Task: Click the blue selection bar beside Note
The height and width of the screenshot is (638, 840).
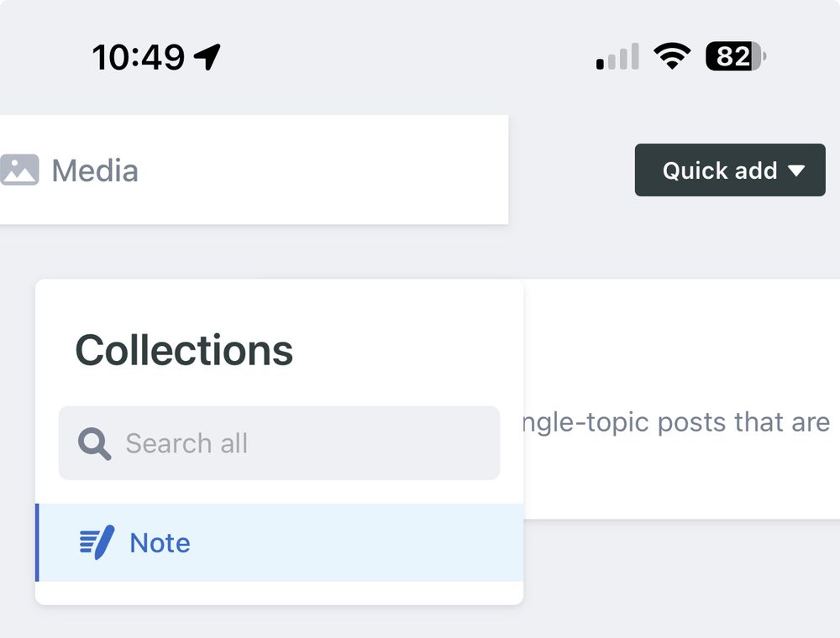Action: click(x=37, y=542)
